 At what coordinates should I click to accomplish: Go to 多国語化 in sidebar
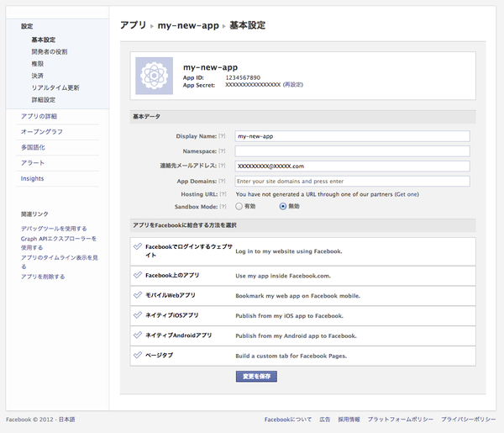coord(33,147)
